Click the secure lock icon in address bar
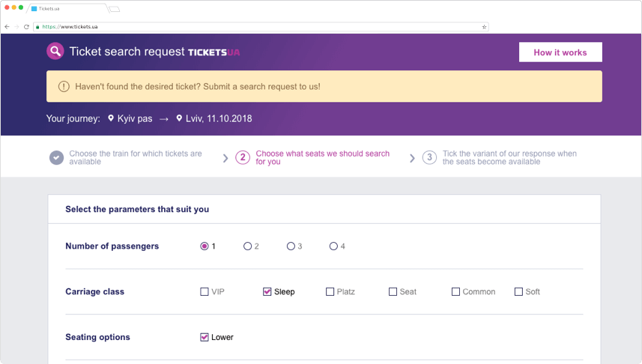 pyautogui.click(x=37, y=27)
